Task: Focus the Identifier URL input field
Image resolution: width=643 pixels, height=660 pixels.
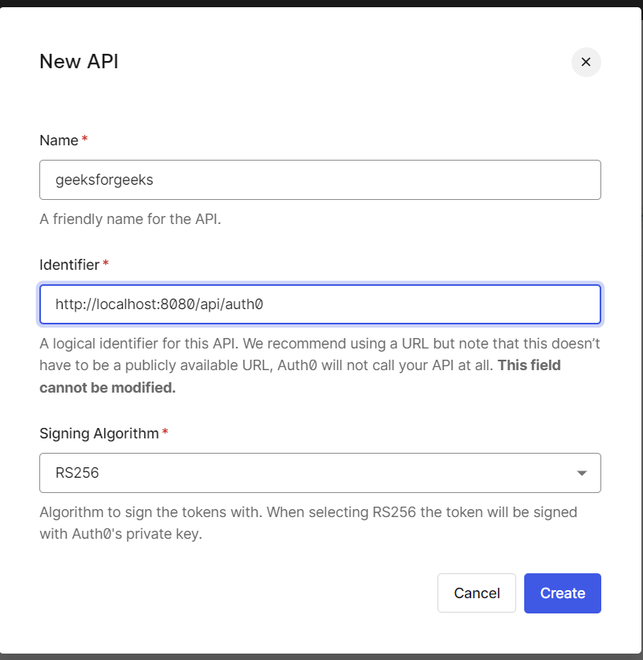Action: 320,304
